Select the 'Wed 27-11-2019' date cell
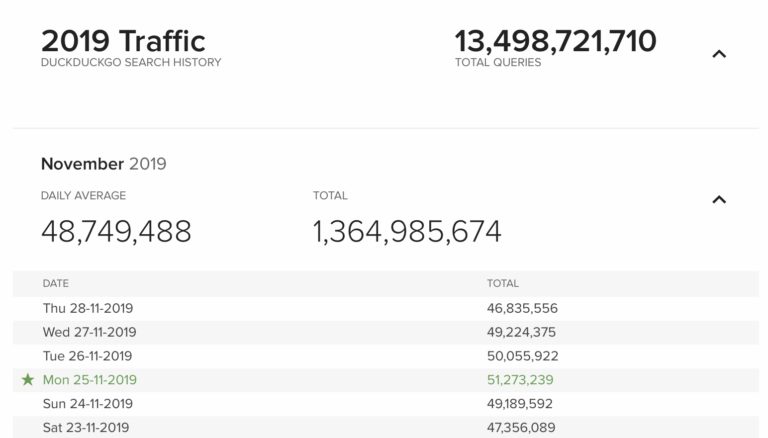The height and width of the screenshot is (438, 768). (89, 332)
